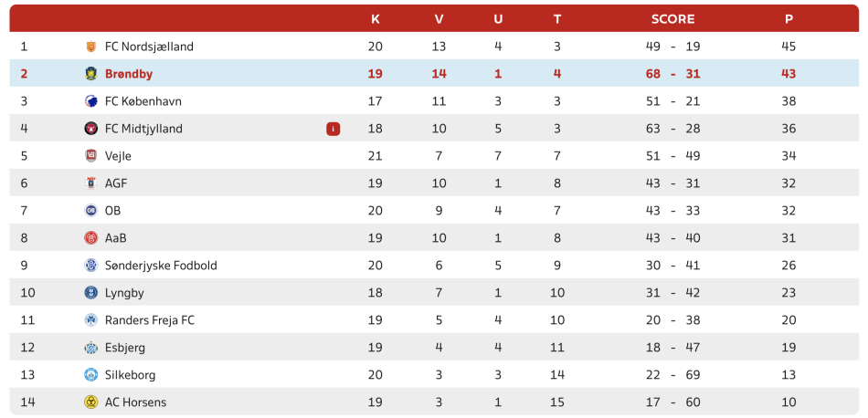Click the FC København logo icon
Image resolution: width=868 pixels, height=418 pixels.
[90, 101]
